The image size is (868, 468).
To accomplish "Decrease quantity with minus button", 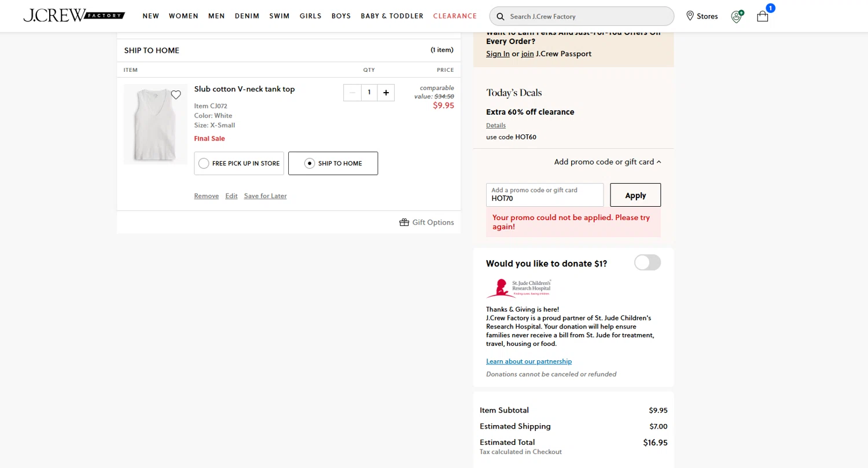I will click(x=352, y=93).
